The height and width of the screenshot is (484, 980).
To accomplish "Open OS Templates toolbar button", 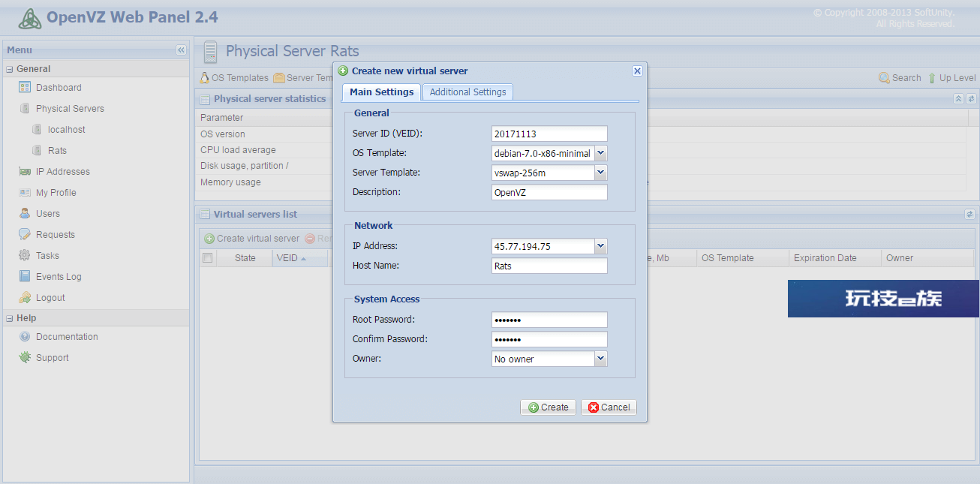I will coord(234,78).
